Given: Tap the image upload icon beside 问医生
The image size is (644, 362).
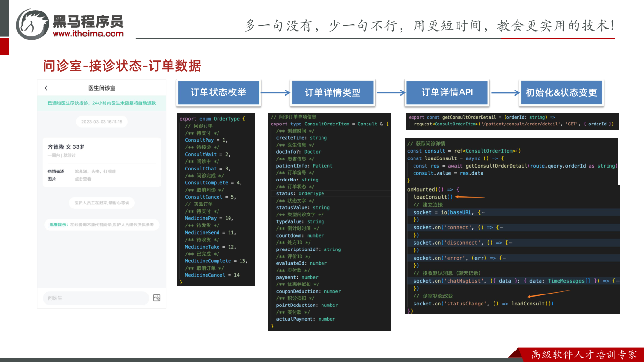Looking at the screenshot, I should click(x=157, y=298).
